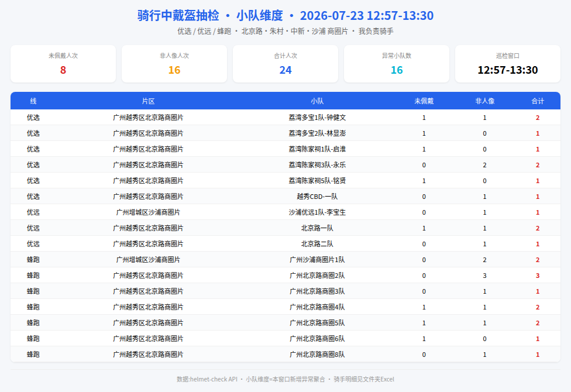Viewport: 571px width, 392px height.
Task: Click the 线 column header
Action: click(x=33, y=101)
